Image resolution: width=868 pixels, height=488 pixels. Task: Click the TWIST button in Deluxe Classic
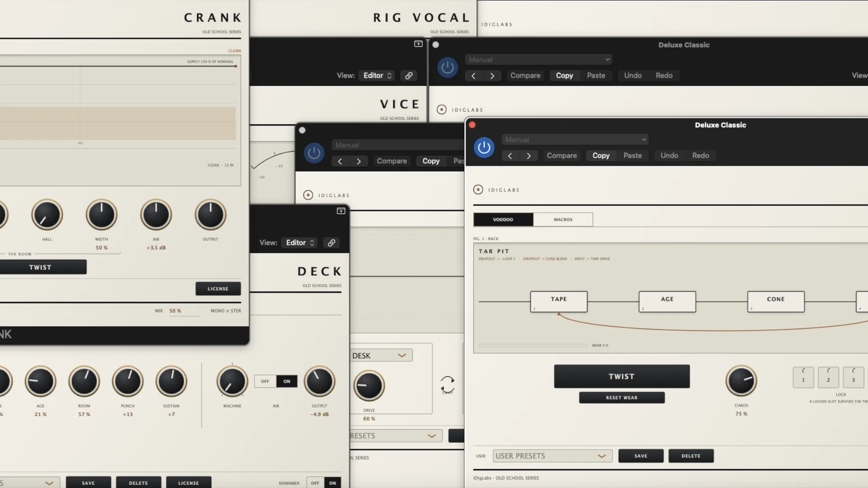(x=622, y=376)
